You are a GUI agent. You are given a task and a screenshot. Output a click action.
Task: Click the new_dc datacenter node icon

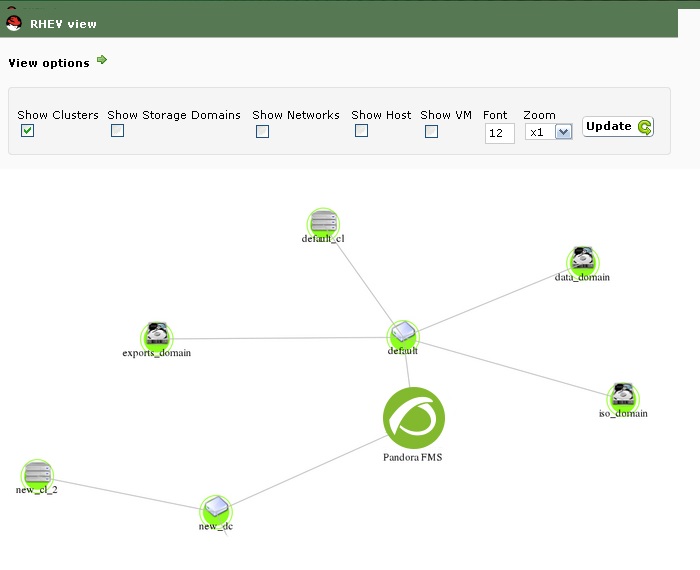pyautogui.click(x=216, y=512)
